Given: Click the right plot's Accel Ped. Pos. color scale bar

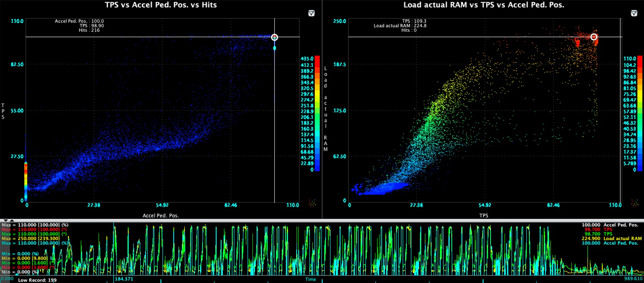Looking at the screenshot, I should point(640,113).
